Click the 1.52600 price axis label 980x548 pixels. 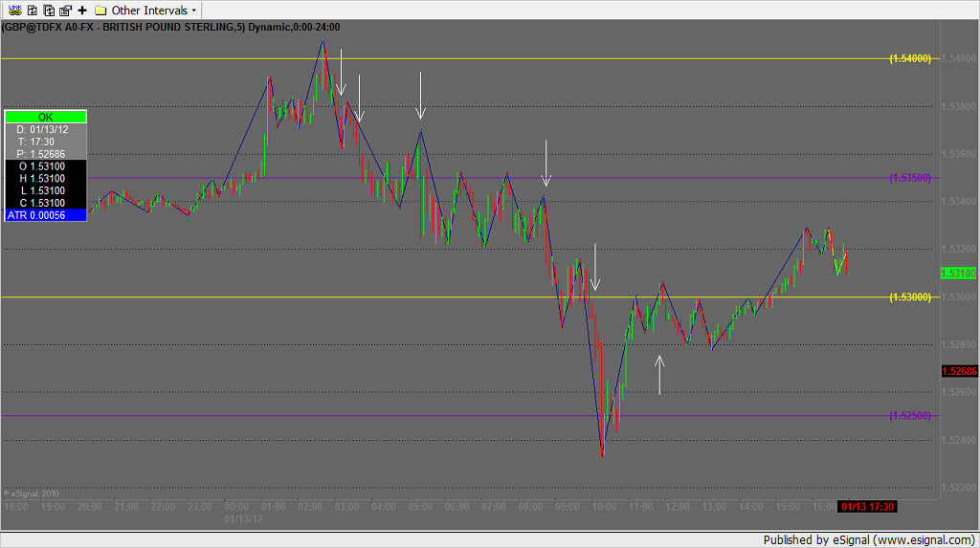coord(958,392)
